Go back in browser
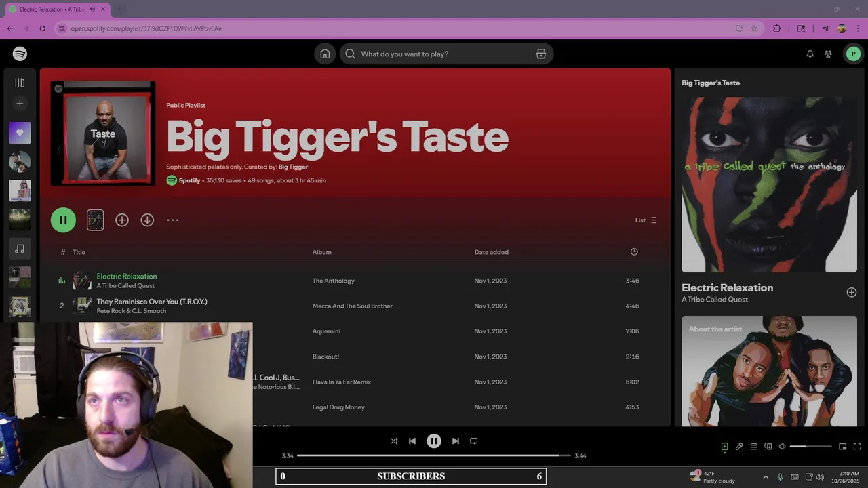The height and width of the screenshot is (488, 868). coord(9,28)
